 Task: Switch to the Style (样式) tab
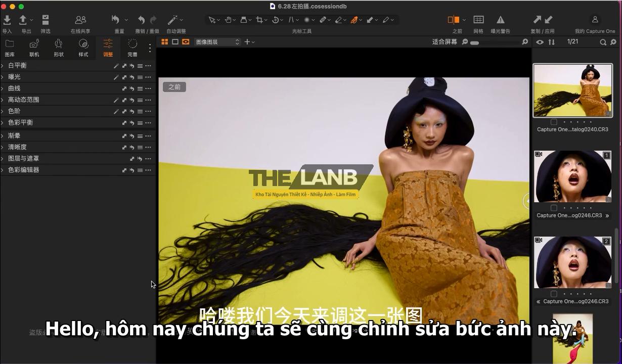tap(83, 47)
